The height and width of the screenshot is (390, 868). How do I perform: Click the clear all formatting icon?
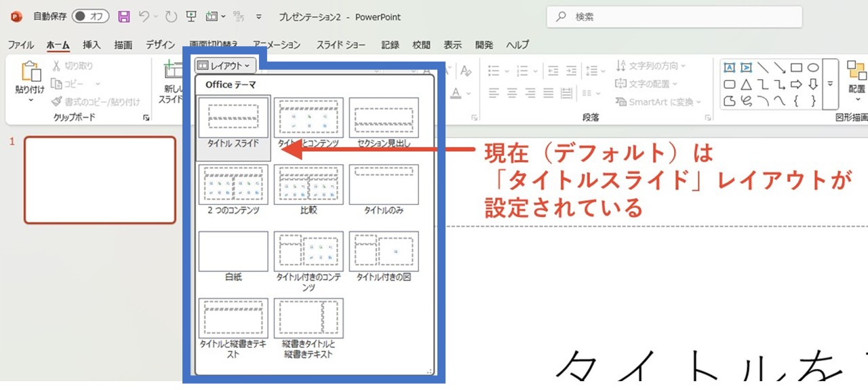click(465, 70)
